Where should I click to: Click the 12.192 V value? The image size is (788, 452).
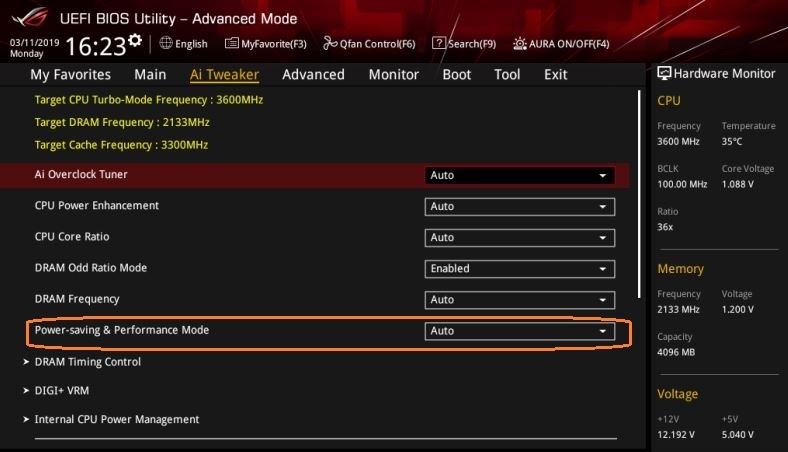(676, 434)
